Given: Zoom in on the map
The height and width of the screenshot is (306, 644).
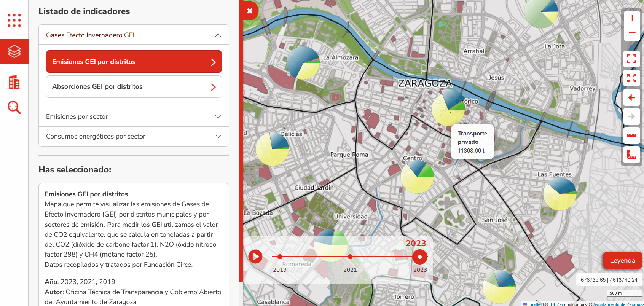Looking at the screenshot, I should tap(632, 18).
